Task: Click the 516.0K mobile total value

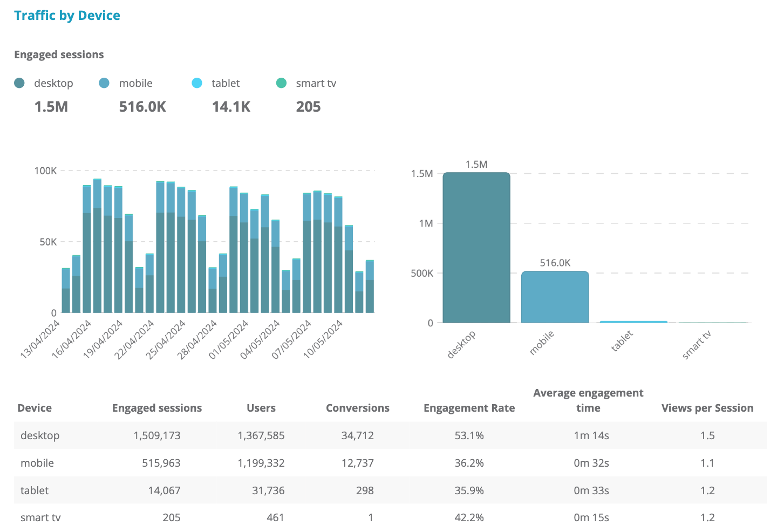Action: (x=142, y=107)
